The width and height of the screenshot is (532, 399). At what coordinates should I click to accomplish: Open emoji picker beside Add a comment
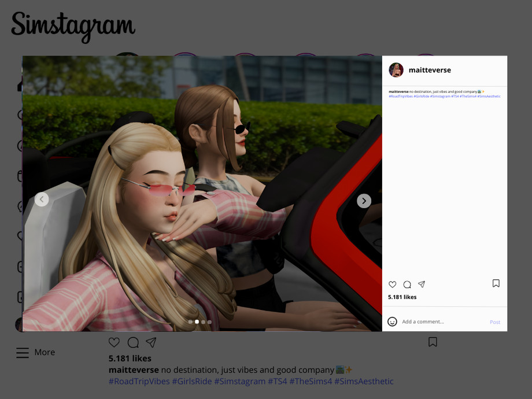click(392, 322)
